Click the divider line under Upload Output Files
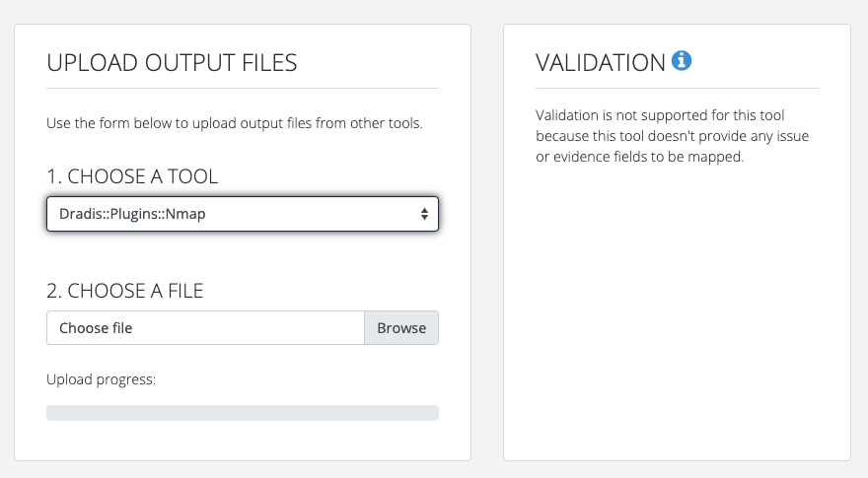 pyautogui.click(x=243, y=88)
